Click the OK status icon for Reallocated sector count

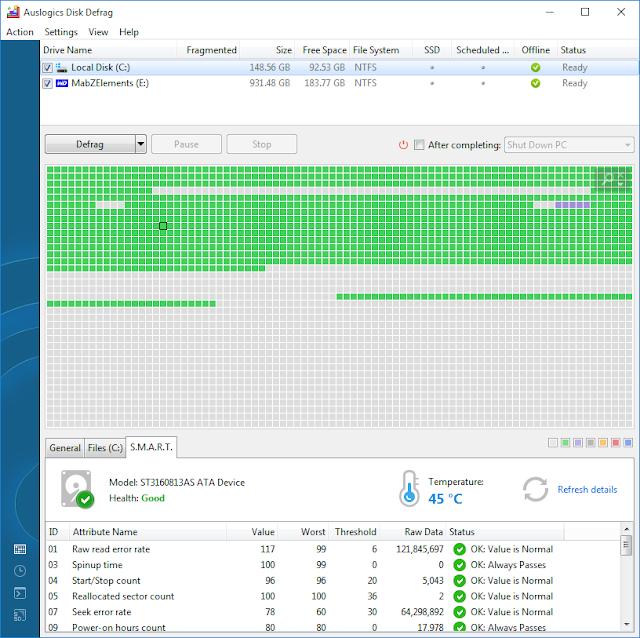[x=460, y=596]
